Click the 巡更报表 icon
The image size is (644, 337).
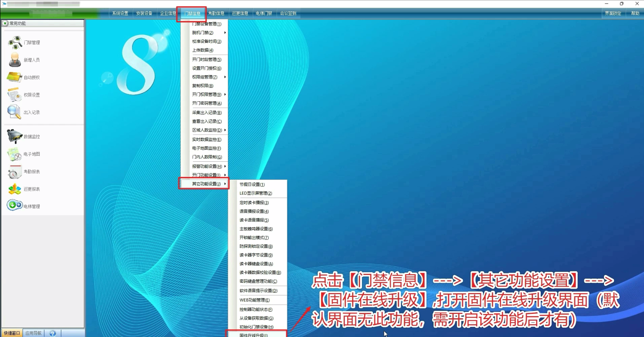point(15,189)
